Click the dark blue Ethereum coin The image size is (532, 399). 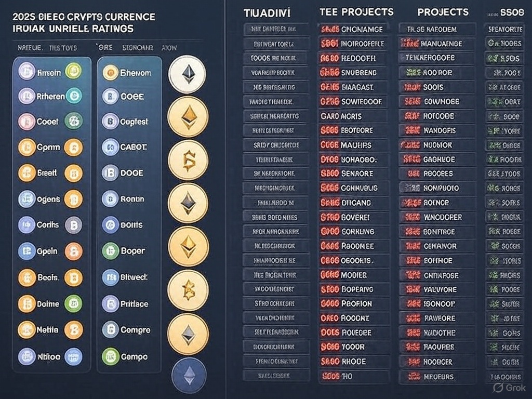(x=188, y=375)
